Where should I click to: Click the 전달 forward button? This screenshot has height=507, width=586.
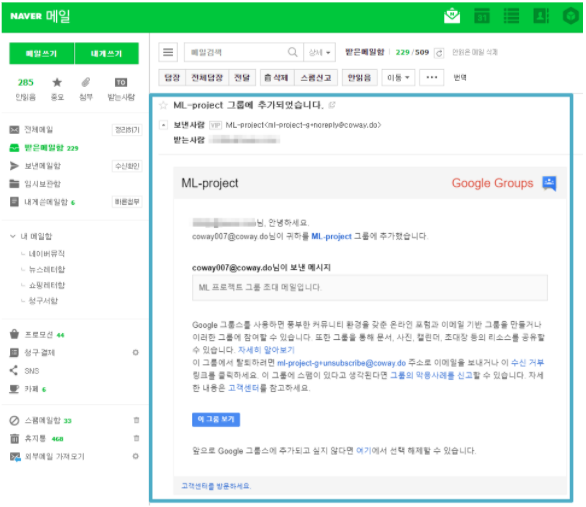[x=242, y=78]
